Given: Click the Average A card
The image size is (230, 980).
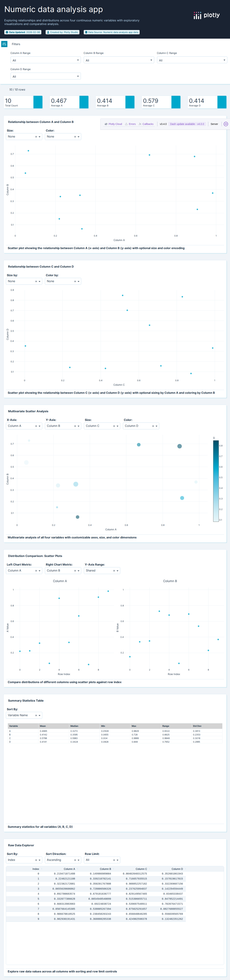Looking at the screenshot, I should coord(69,102).
